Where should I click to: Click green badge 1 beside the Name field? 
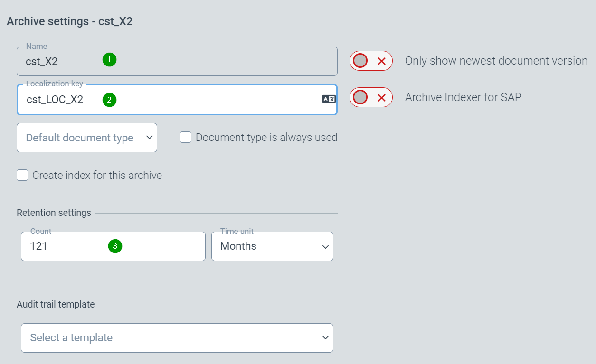coord(109,60)
